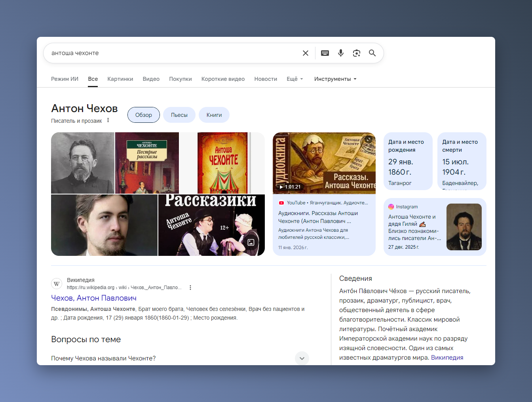532x402 pixels.
Task: Click the Вопросы по теме heading
Action: (x=86, y=339)
